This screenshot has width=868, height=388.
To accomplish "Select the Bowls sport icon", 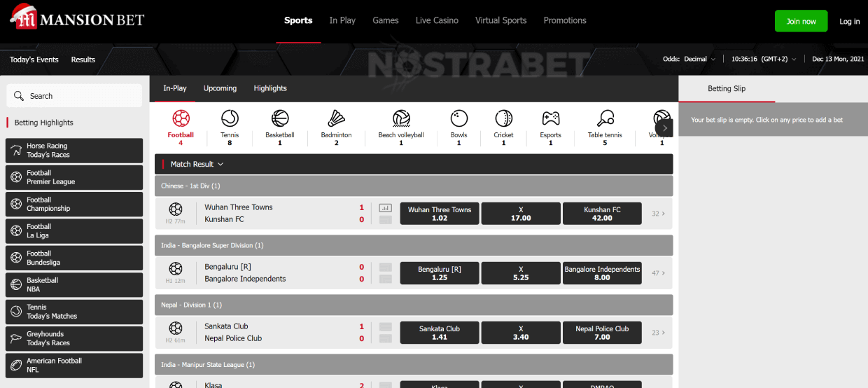I will [459, 118].
